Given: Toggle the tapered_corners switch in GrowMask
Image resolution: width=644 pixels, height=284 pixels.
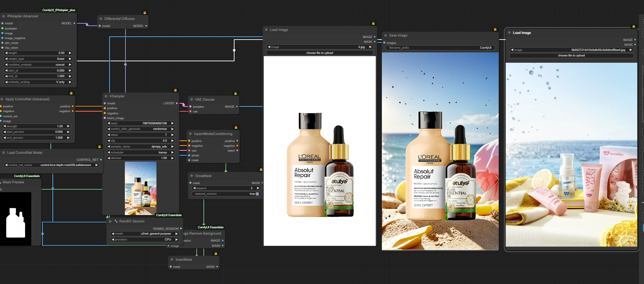Looking at the screenshot, I should (257, 194).
